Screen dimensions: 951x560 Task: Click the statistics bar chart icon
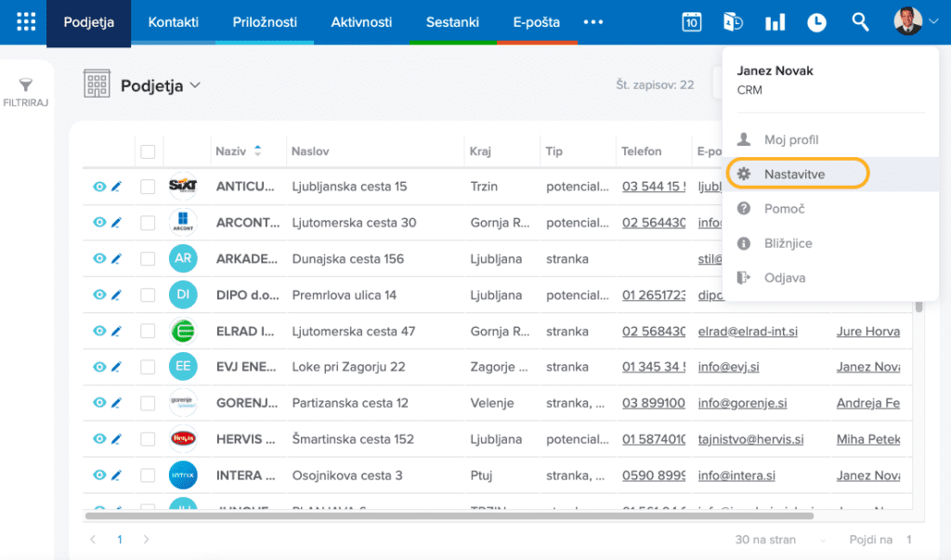click(x=775, y=22)
